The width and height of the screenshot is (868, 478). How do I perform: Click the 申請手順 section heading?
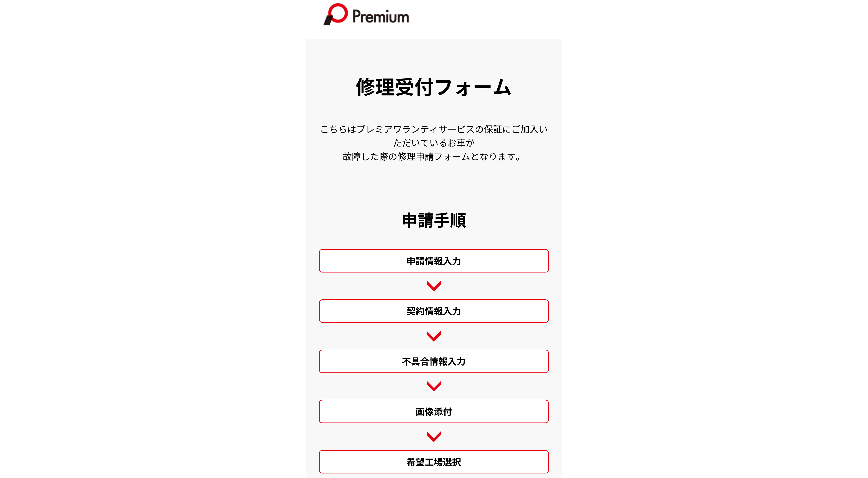434,220
